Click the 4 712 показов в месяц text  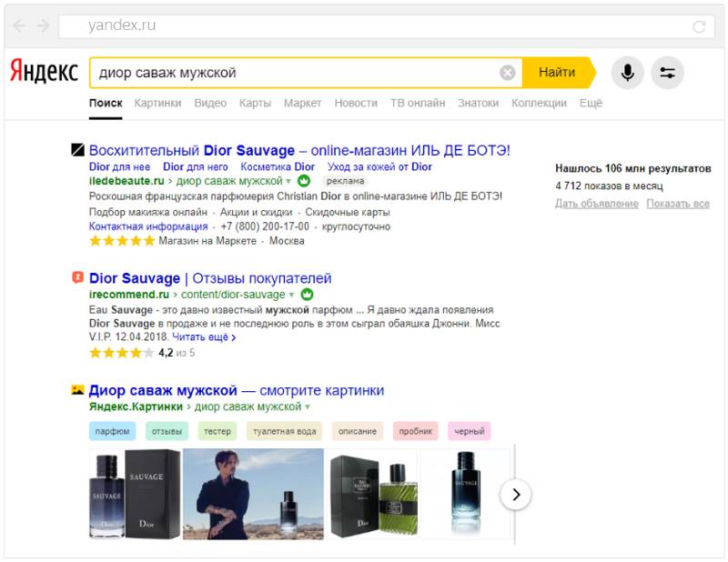click(609, 186)
